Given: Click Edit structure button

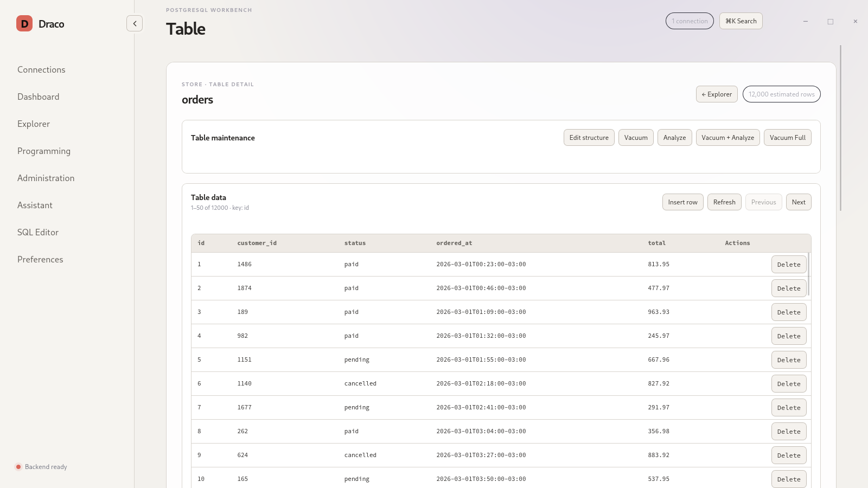Looking at the screenshot, I should point(589,138).
